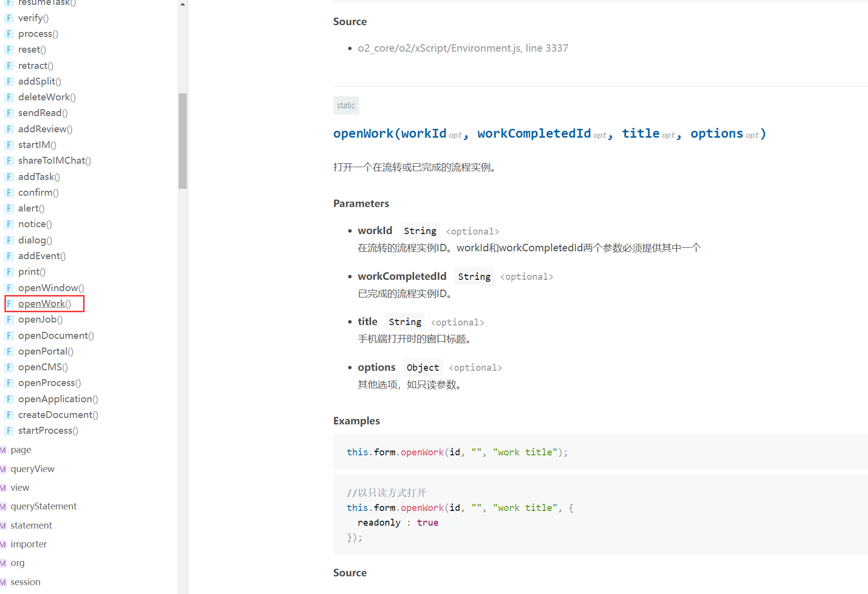Image resolution: width=868 pixels, height=594 pixels.
Task: Click the F icon beside startProcess()
Action: [x=9, y=431]
